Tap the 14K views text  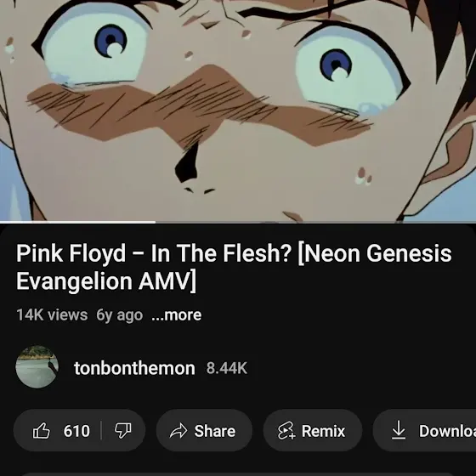coord(52,314)
